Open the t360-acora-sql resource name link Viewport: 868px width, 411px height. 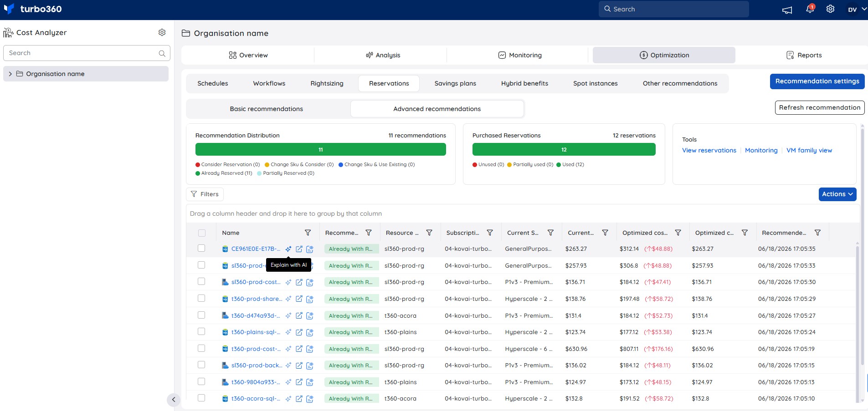[x=256, y=399]
